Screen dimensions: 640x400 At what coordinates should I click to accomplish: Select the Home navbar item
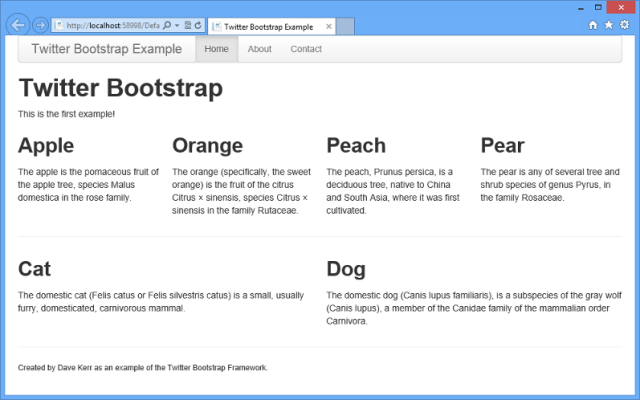(x=216, y=49)
